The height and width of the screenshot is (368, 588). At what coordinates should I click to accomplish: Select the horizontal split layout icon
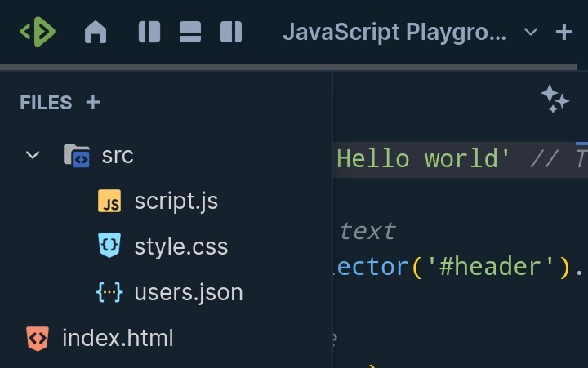190,32
